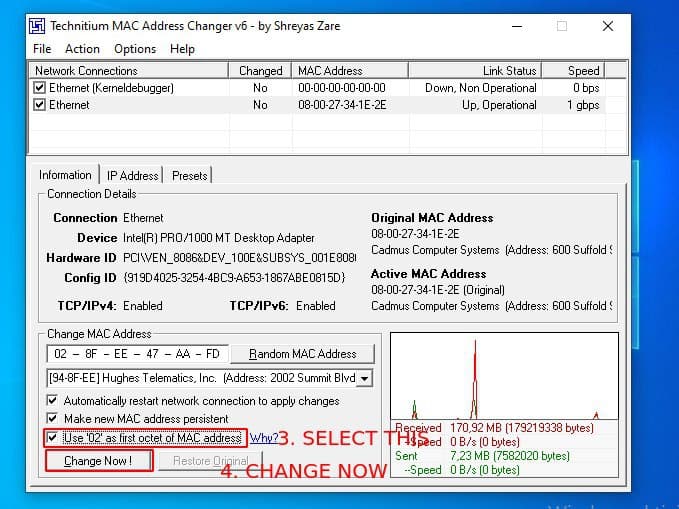Open the File menu
This screenshot has height=509, width=679.
tap(42, 48)
